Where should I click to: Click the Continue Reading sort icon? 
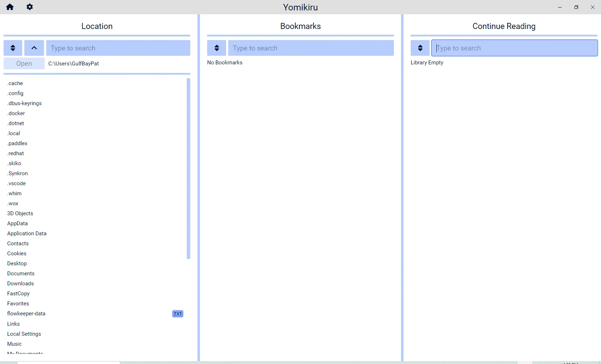click(x=420, y=48)
